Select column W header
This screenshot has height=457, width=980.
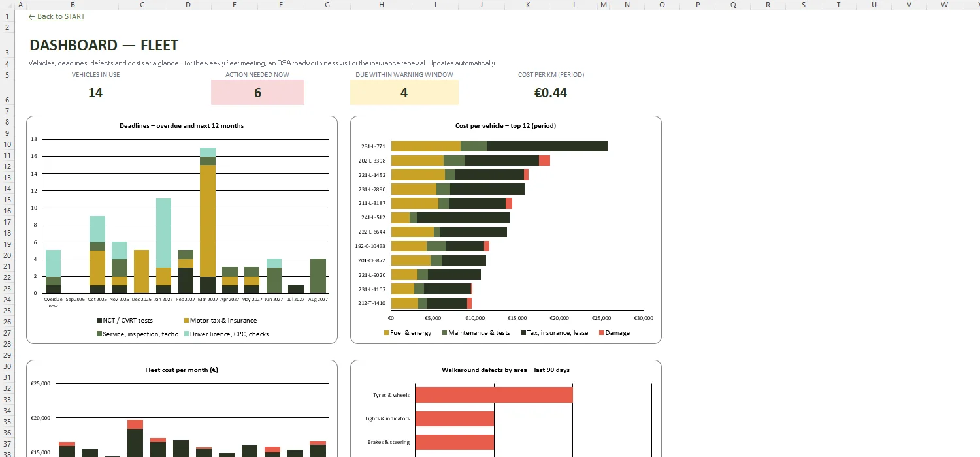tap(944, 5)
